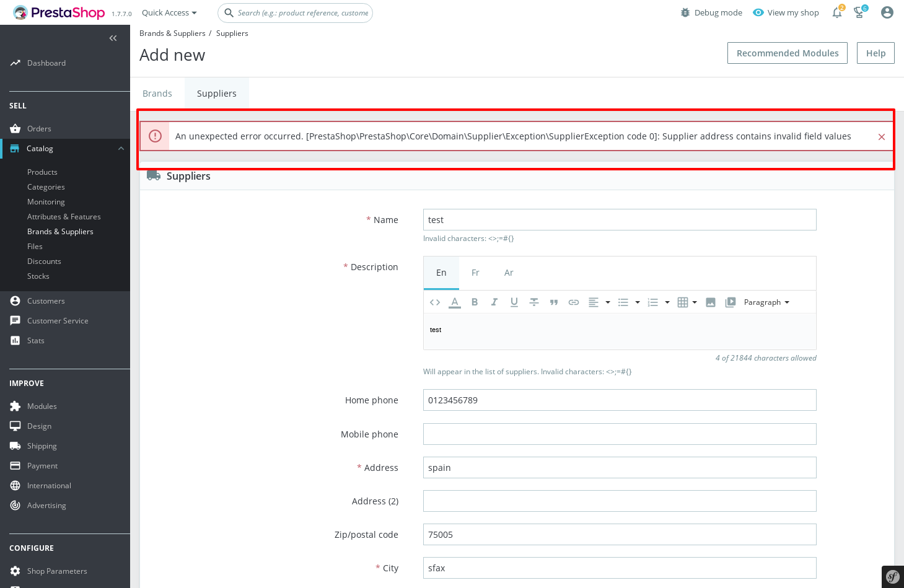Switch description language to Ar

(509, 273)
